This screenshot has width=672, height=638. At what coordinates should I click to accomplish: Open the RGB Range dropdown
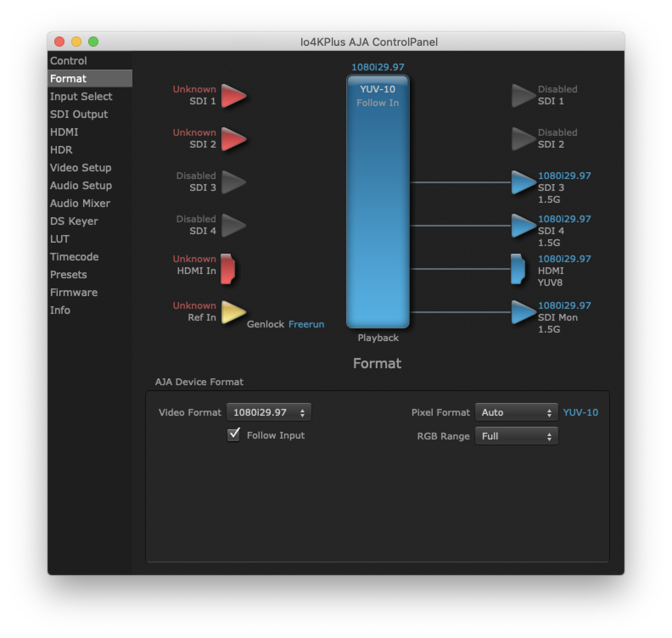[x=516, y=436]
